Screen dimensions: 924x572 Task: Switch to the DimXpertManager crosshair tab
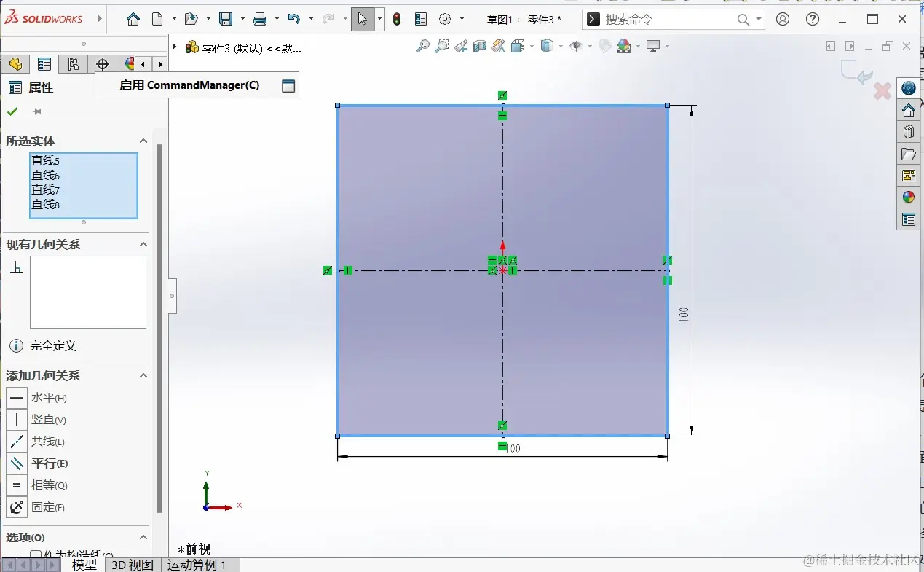tap(103, 64)
